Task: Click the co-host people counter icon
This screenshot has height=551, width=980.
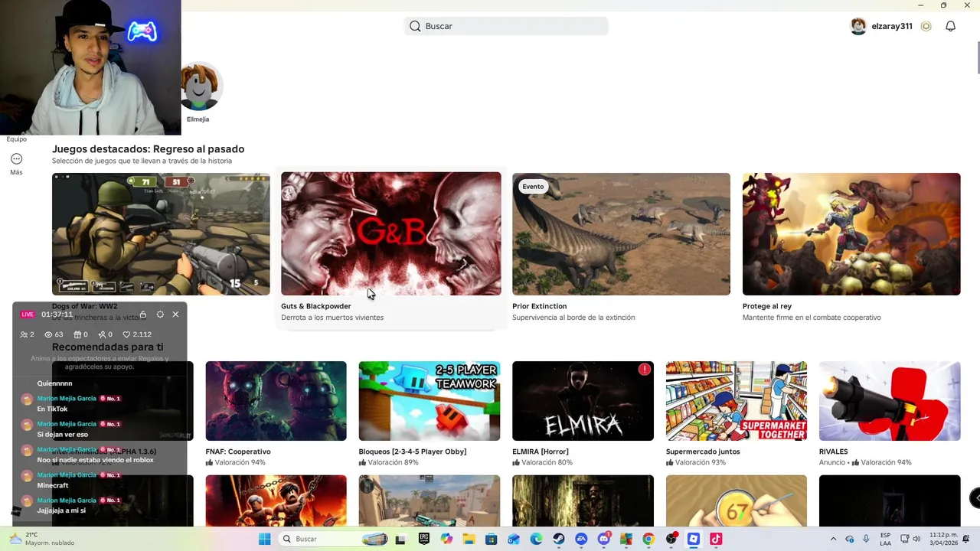Action: click(24, 334)
